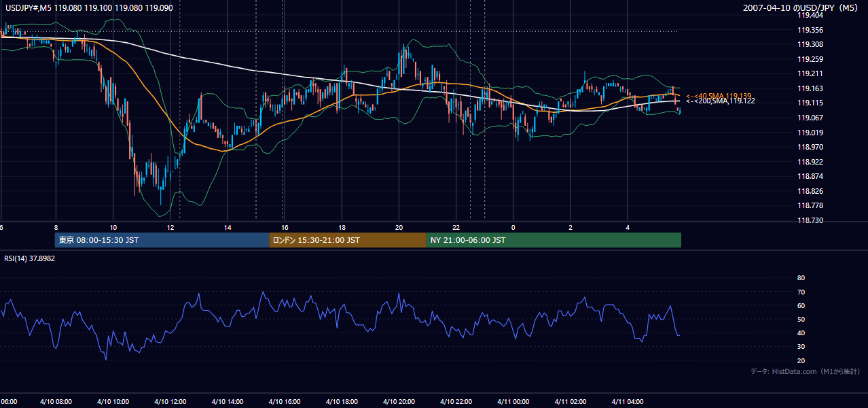Click price axis label 118.730
Screen dimensions: 868x408
(810, 220)
